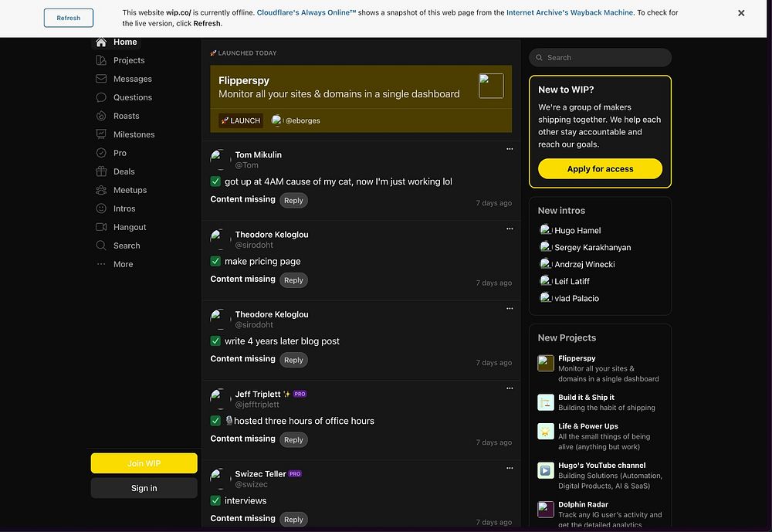Screen dimensions: 772x532
Task: Click the PRO badge next to Swizec Teller
Action: coord(295,474)
